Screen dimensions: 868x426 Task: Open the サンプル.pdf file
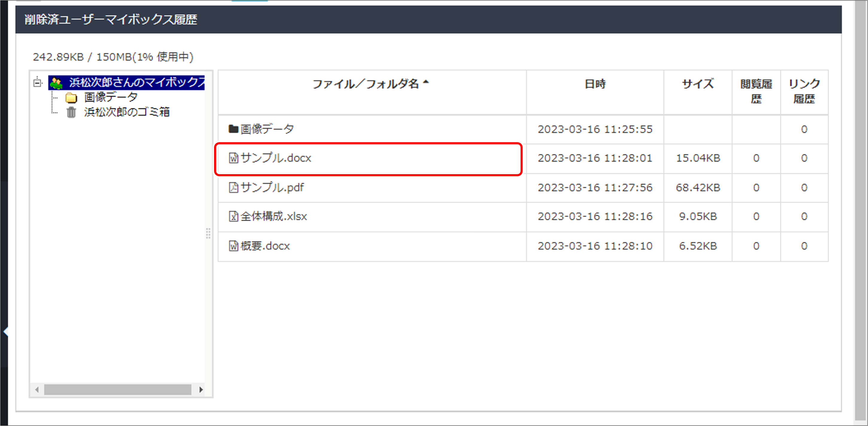[x=272, y=187]
